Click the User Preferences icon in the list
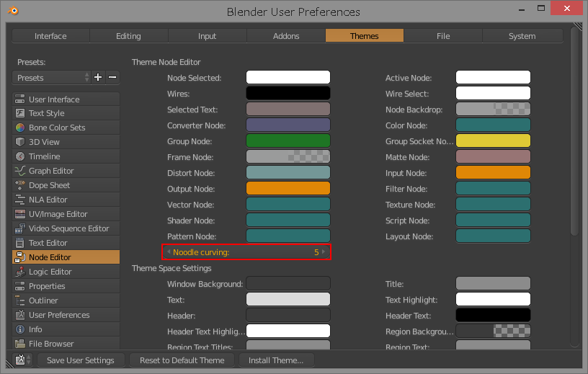588x374 pixels. (20, 315)
